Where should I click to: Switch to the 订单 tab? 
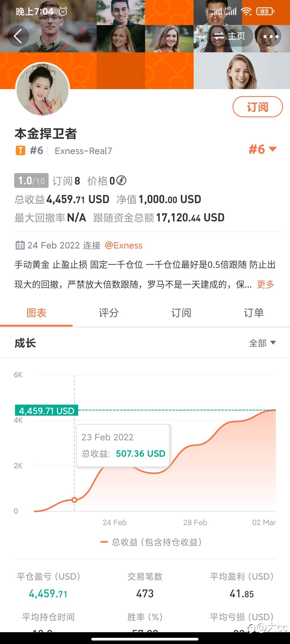coord(254,313)
